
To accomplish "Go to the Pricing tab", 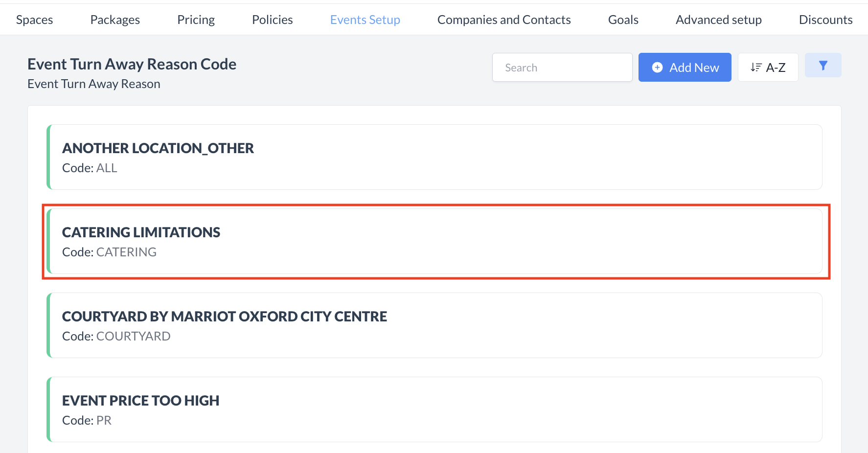I will point(196,20).
